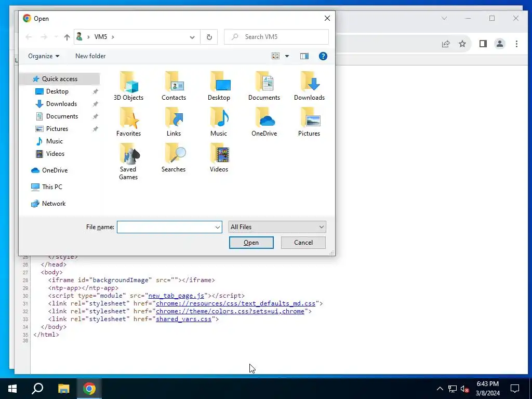Select Videos in navigation pane
Screen dimensions: 532x399
pos(55,154)
